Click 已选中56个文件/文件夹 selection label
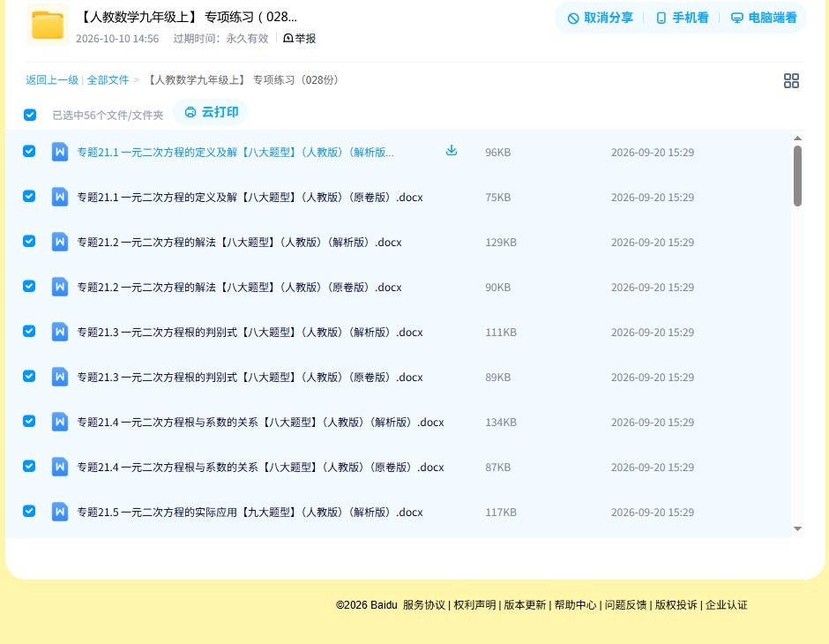 pyautogui.click(x=108, y=116)
